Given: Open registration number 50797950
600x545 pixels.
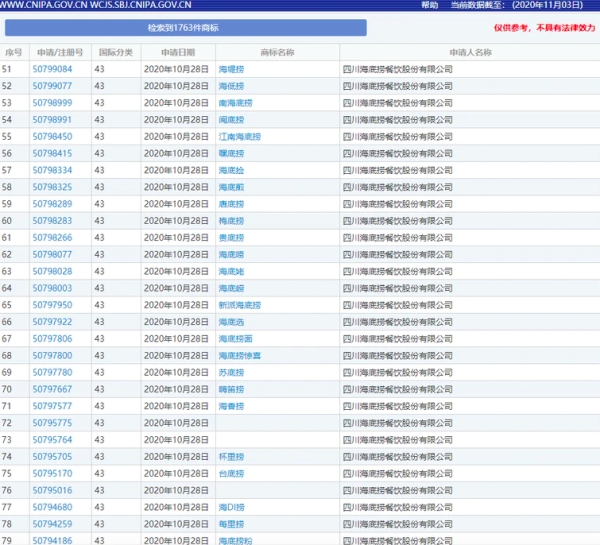Looking at the screenshot, I should click(52, 305).
